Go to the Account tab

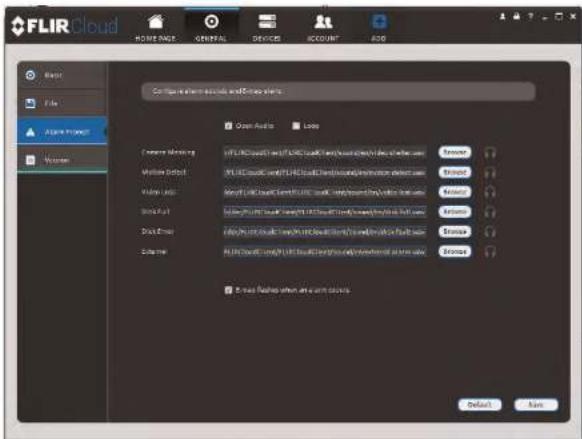[x=323, y=28]
